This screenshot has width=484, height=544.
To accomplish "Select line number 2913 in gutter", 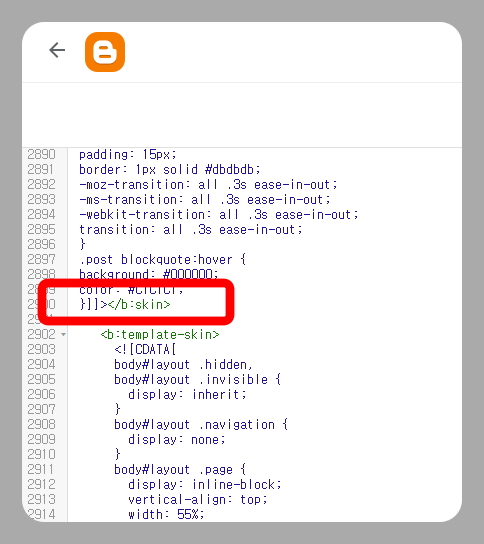I will pos(41,500).
